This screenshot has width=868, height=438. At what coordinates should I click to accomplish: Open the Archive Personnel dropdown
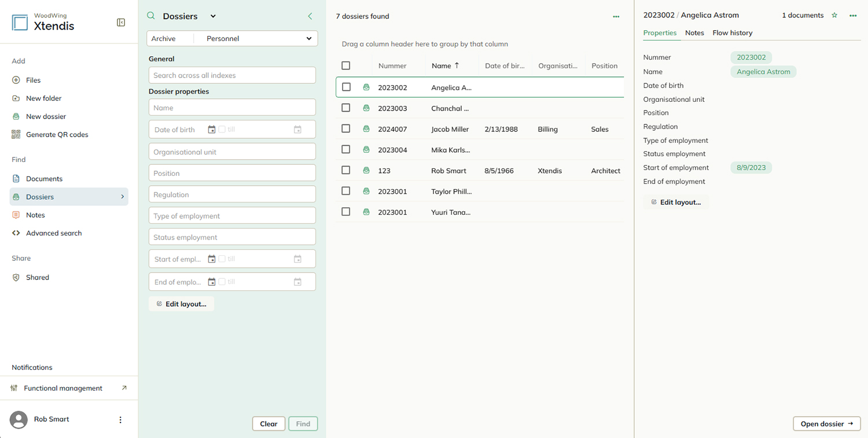(232, 39)
